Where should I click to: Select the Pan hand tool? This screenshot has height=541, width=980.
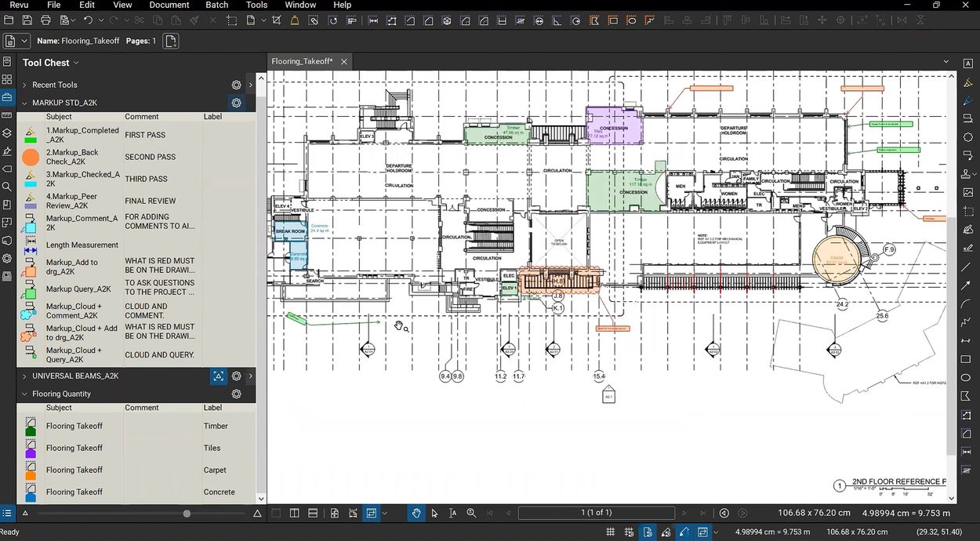click(416, 513)
